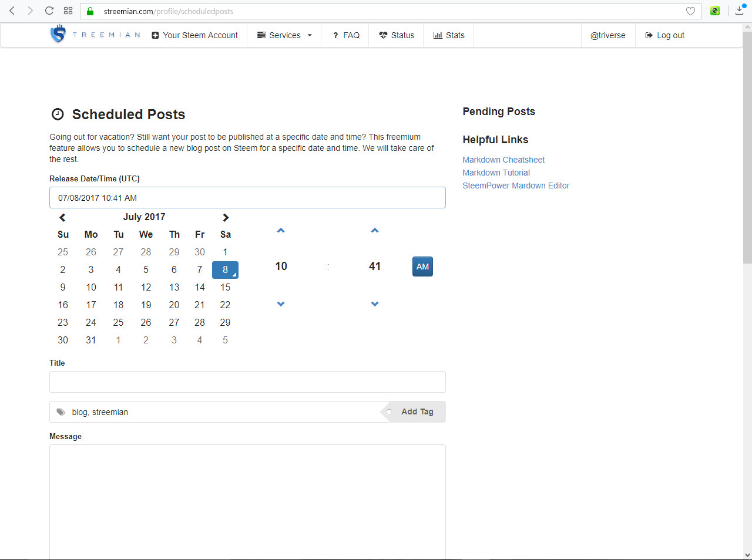Click the Streemian logo
This screenshot has height=560, width=752.
95,35
